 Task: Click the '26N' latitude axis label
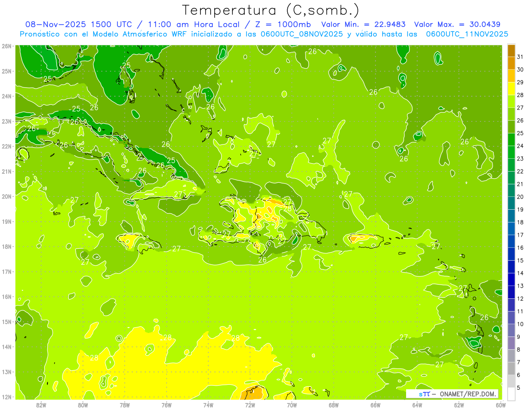[7, 46]
